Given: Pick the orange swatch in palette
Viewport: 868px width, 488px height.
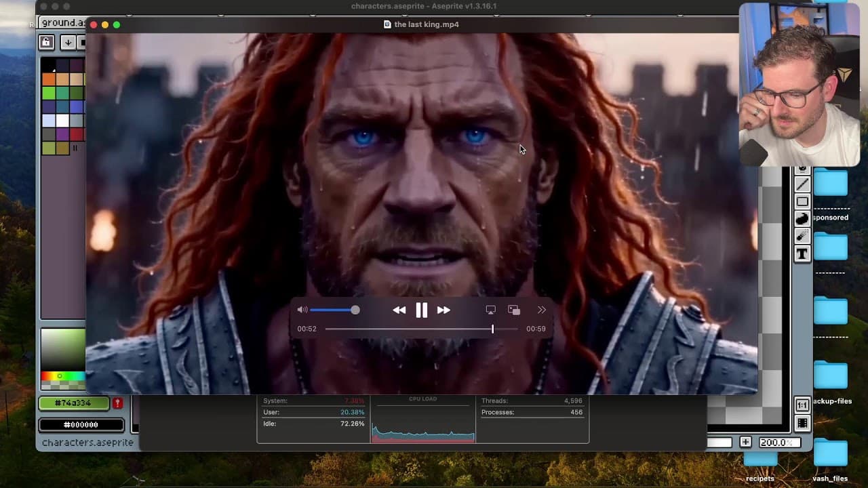Looking at the screenshot, I should [x=48, y=79].
